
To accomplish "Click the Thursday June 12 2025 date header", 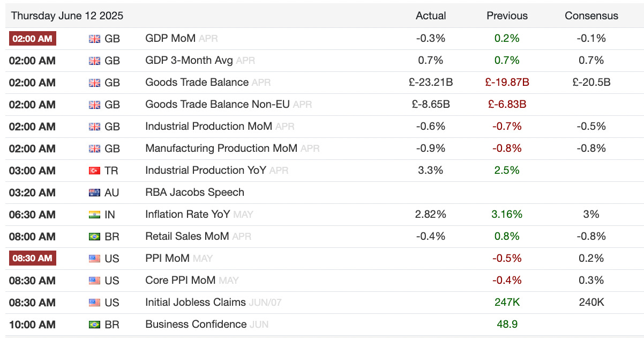I will (67, 16).
